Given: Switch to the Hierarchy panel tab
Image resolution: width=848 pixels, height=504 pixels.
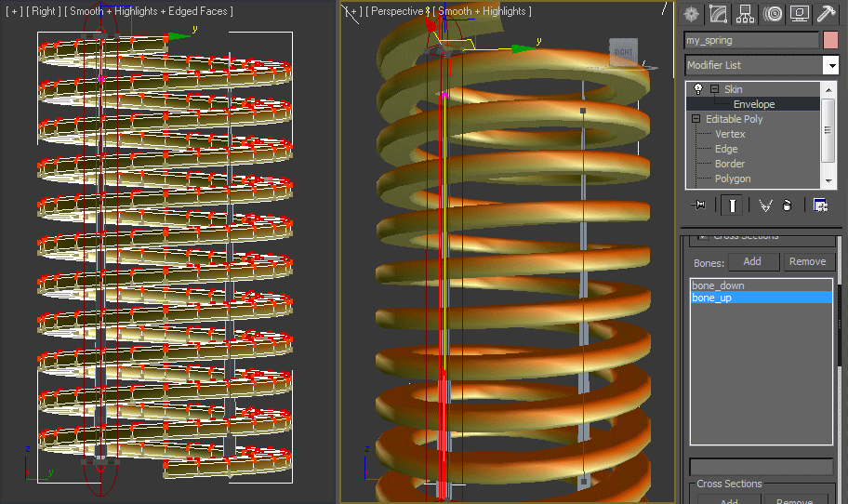Looking at the screenshot, I should pos(745,14).
